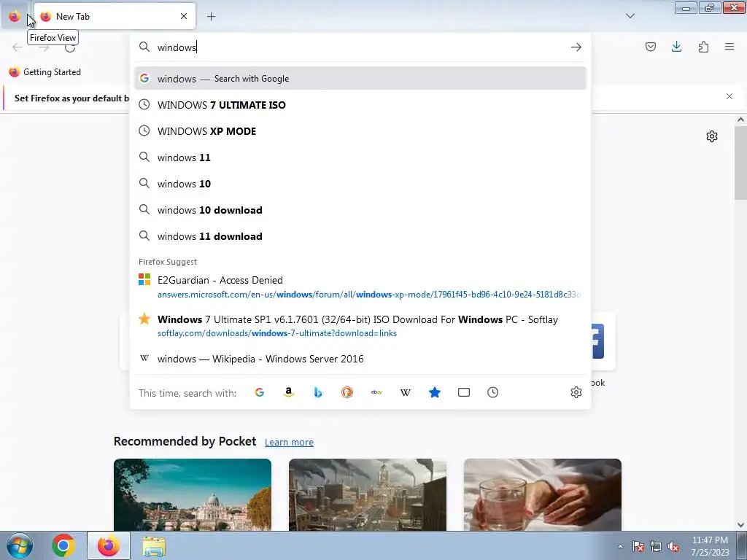The image size is (747, 560).
Task: Search in open Tabs icon
Action: [463, 392]
